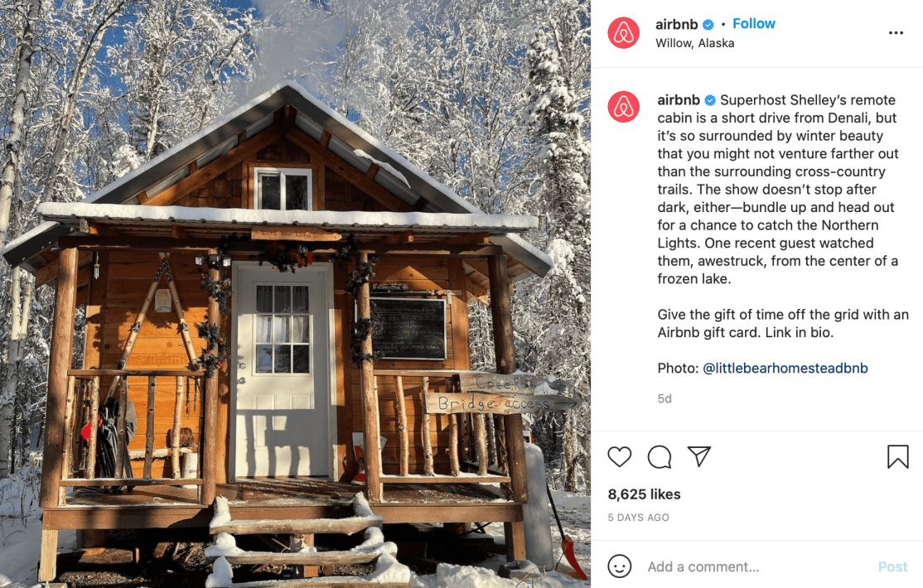The image size is (923, 588).
Task: Click the Airbnb avatar beside the caption
Action: pos(623,107)
